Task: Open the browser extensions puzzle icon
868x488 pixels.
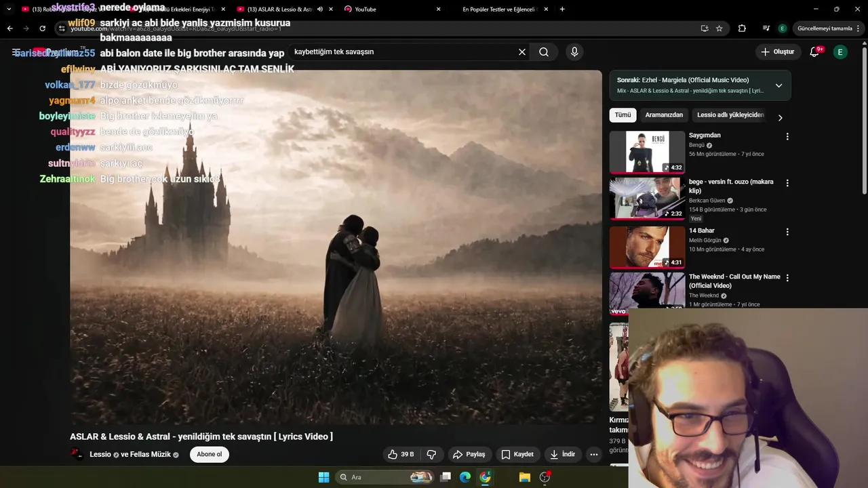Action: [742, 28]
